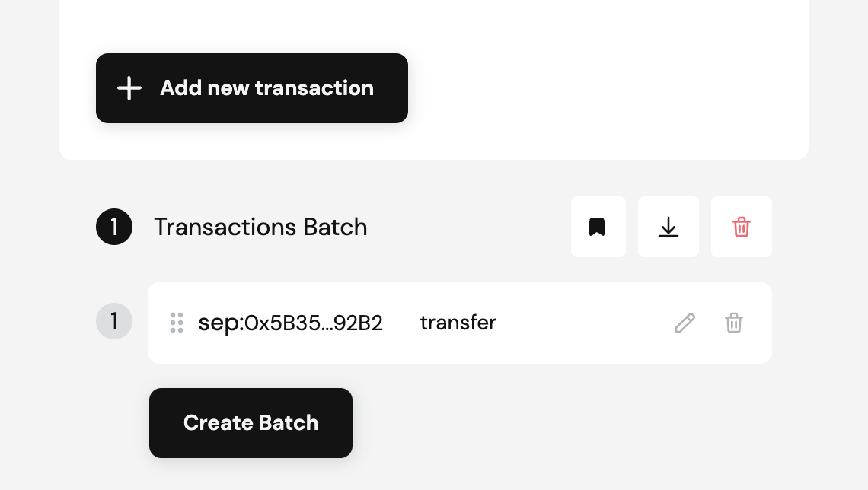Click the black batch count badge
Viewport: 868px width, 490px height.
click(114, 227)
